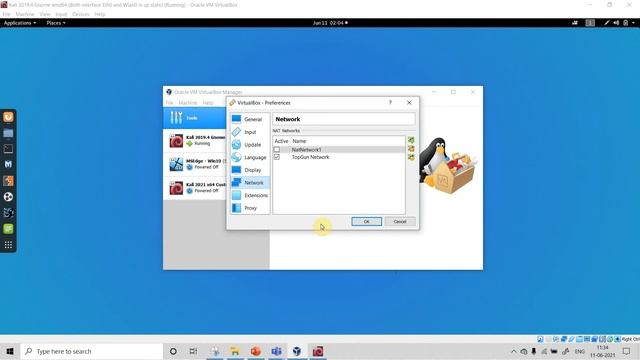Open the Proxy preferences page
Image resolution: width=640 pixels, height=360 pixels.
pyautogui.click(x=249, y=208)
